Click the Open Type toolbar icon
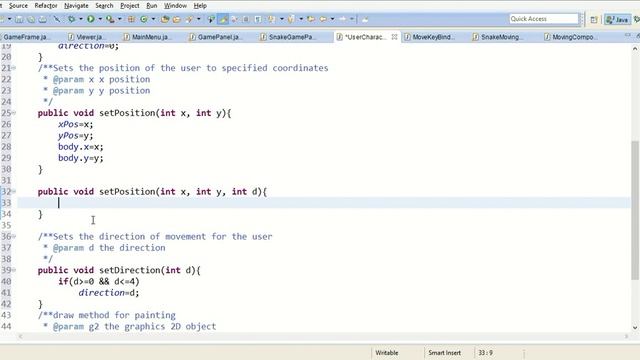The height and width of the screenshot is (360, 640). pyautogui.click(x=165, y=19)
